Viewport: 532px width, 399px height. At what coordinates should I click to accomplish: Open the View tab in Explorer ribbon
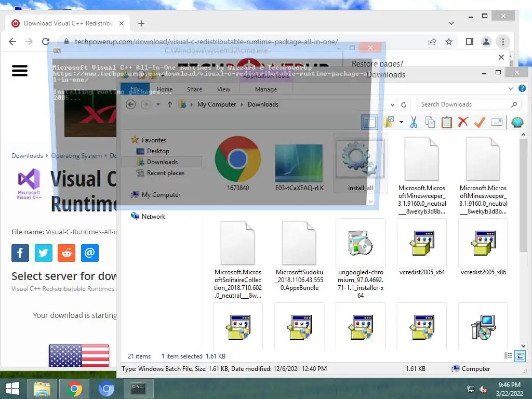(223, 89)
